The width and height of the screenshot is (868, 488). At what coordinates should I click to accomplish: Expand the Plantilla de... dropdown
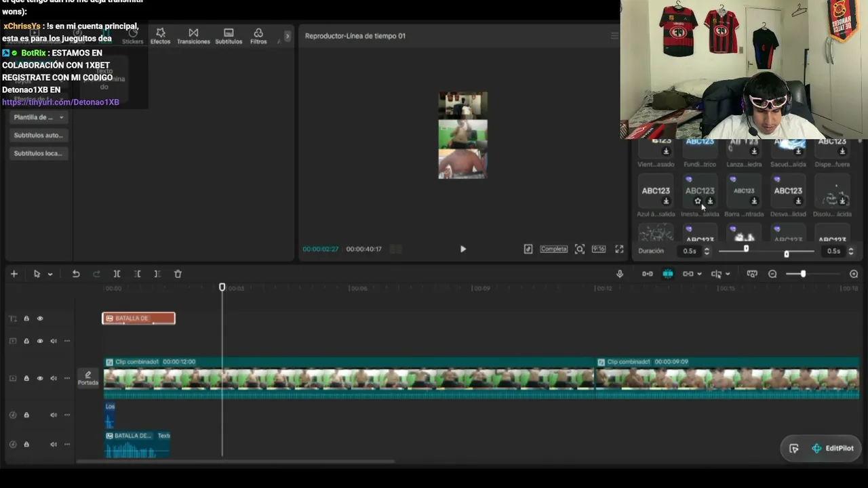click(x=39, y=117)
